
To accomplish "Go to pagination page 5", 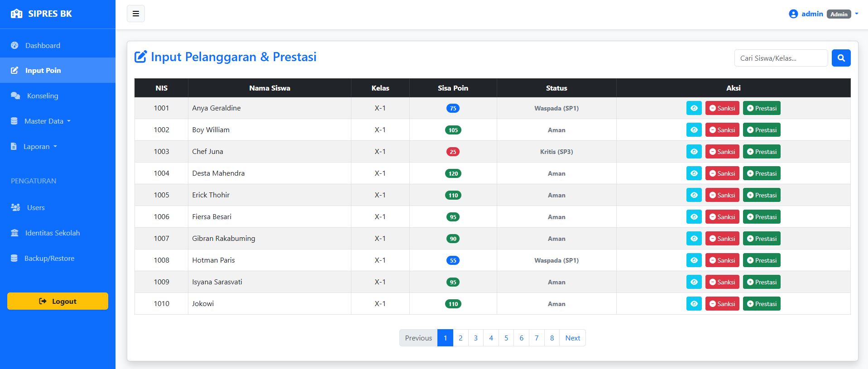I will pos(506,338).
